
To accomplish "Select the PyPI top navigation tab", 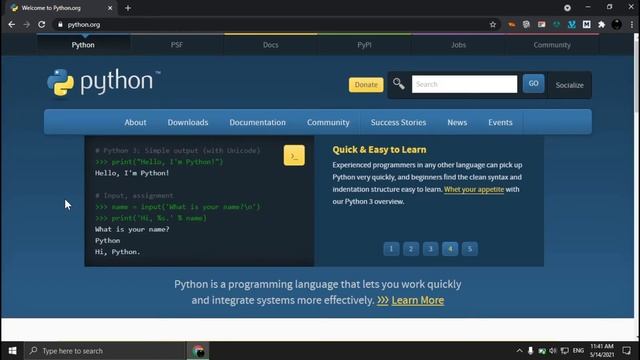I will pos(364,45).
